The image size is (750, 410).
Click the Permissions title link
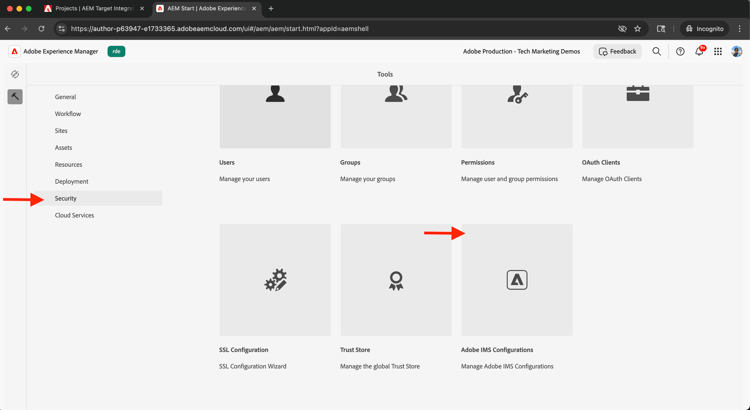point(478,163)
